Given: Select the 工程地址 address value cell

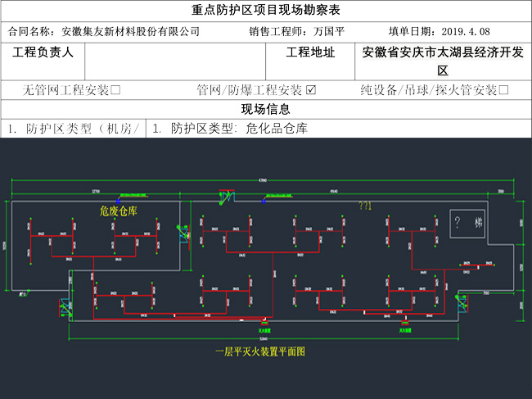Looking at the screenshot, I should [443, 61].
